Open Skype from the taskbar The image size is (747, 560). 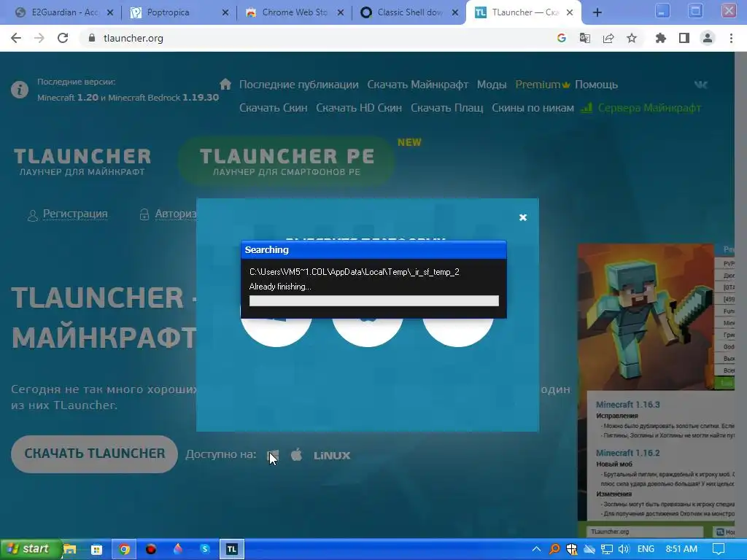(x=205, y=549)
